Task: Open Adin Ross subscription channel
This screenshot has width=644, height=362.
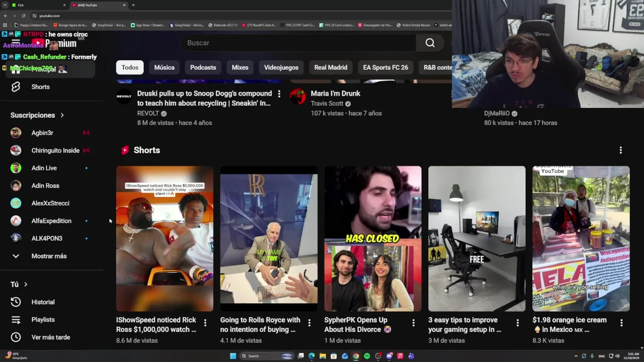Action: coord(45,186)
